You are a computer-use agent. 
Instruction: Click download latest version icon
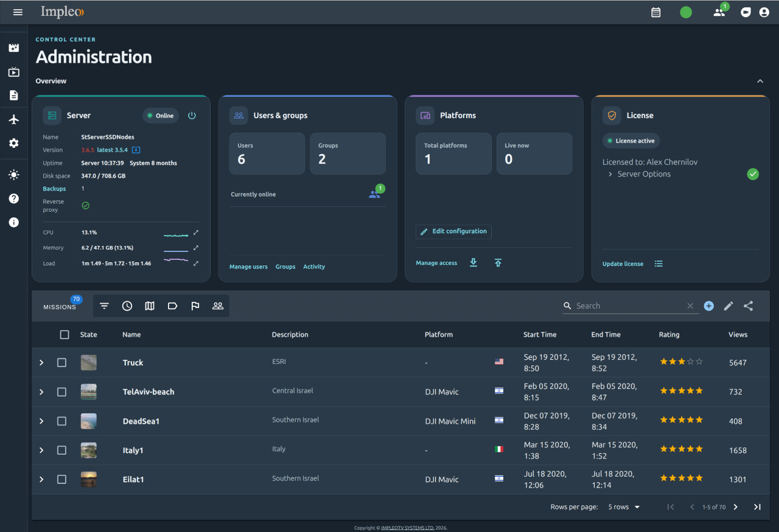coord(136,150)
